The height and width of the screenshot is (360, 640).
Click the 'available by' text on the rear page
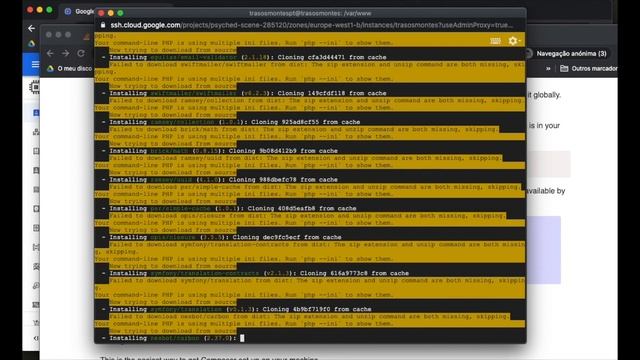546,191
